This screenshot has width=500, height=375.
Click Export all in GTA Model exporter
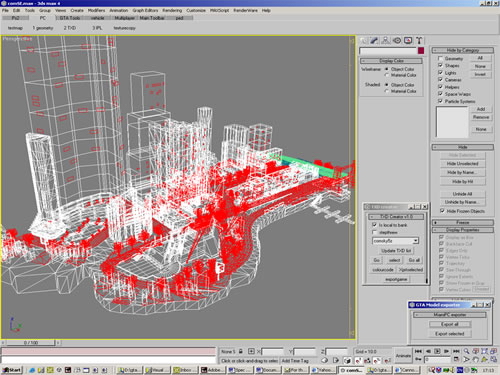coord(450,324)
